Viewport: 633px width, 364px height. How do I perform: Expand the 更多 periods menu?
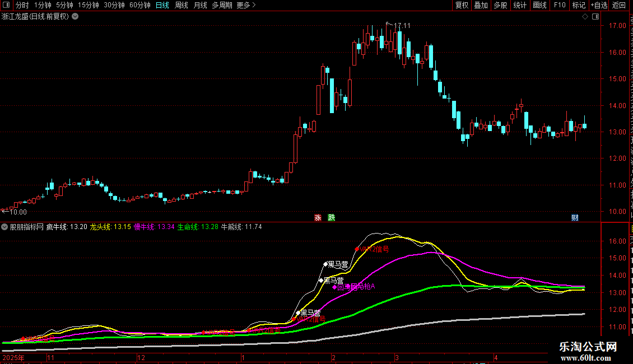click(x=246, y=5)
